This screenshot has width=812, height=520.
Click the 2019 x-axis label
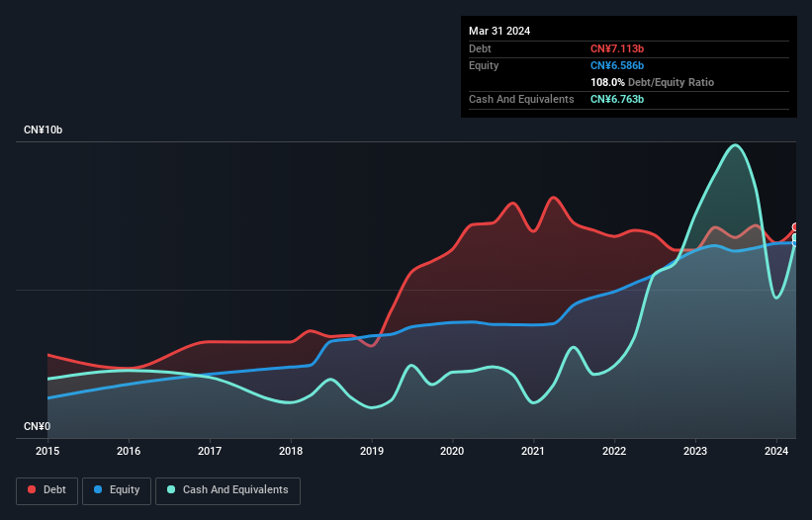pyautogui.click(x=372, y=451)
